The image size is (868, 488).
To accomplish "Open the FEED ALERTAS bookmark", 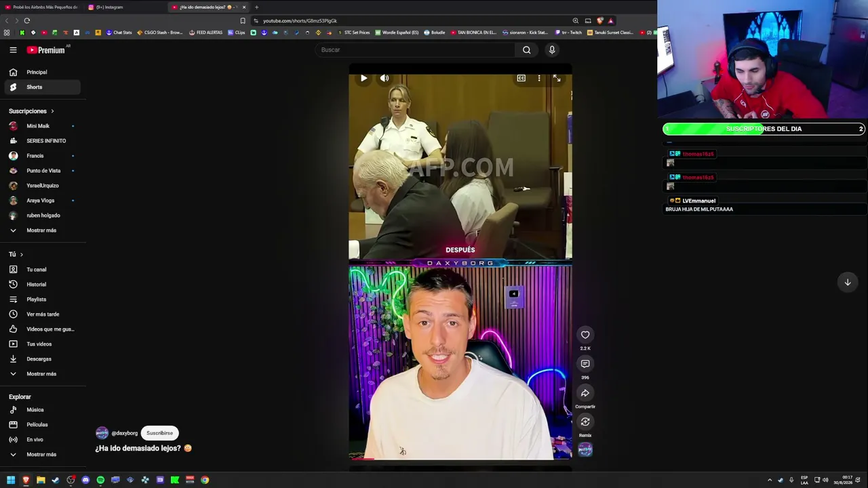I will [206, 33].
